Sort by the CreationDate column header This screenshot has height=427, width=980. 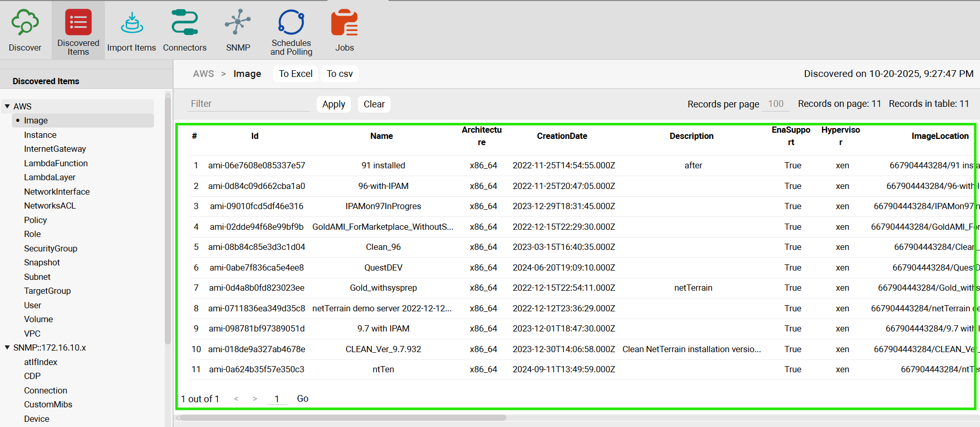point(562,136)
